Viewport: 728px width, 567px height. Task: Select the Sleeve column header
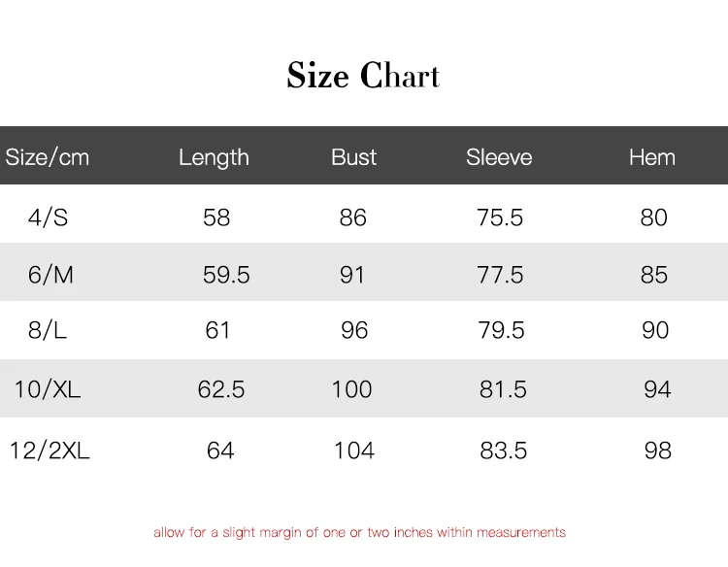(499, 157)
